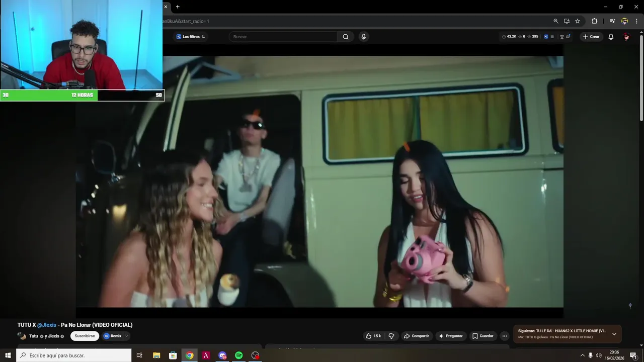Open the YouTube account avatar menu
This screenshot has height=362, width=644.
(x=626, y=37)
